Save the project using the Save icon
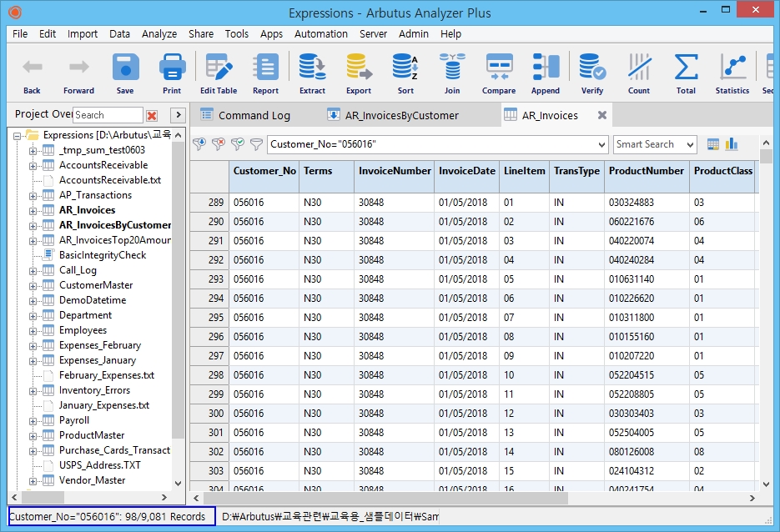 (x=125, y=73)
